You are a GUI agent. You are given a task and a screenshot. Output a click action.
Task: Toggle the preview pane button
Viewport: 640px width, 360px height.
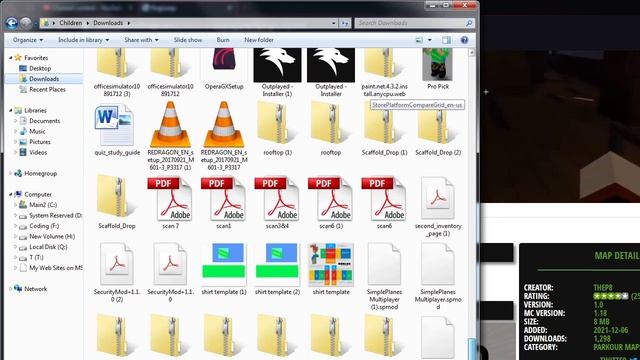click(x=446, y=40)
